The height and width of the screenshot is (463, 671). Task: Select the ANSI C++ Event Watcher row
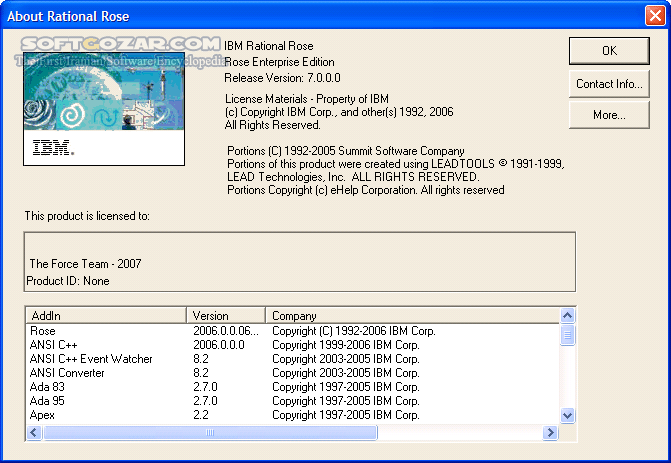[x=293, y=359]
